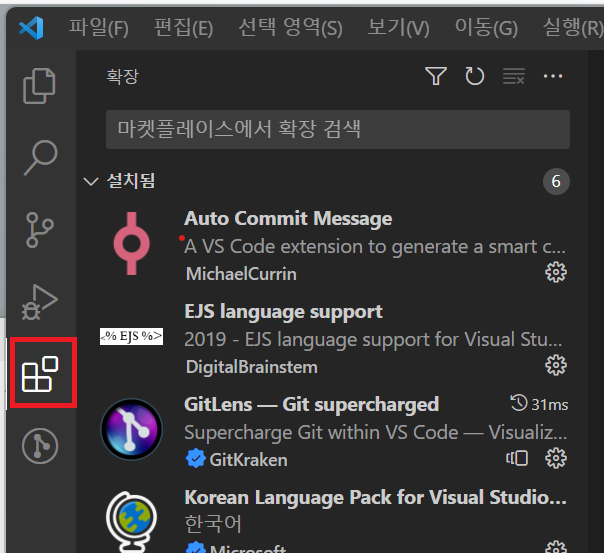Open the 보기(V) menu

pyautogui.click(x=398, y=28)
